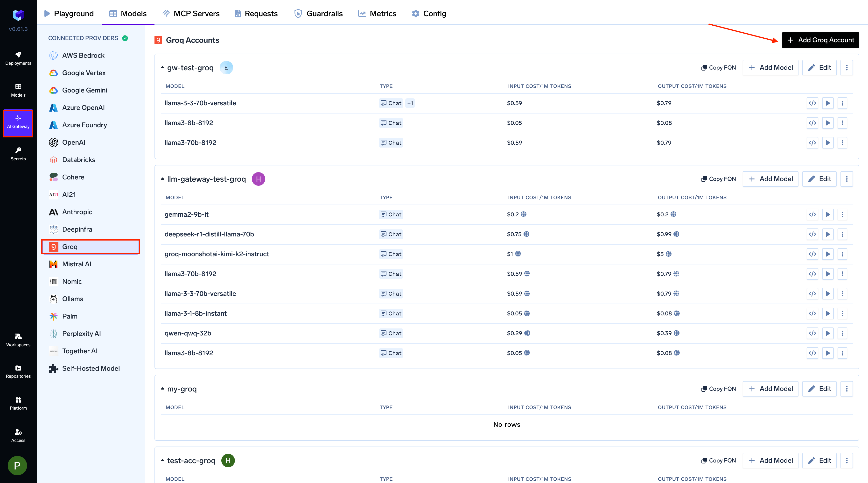Image resolution: width=868 pixels, height=483 pixels.
Task: Open Workspaces in the sidebar
Action: click(18, 340)
